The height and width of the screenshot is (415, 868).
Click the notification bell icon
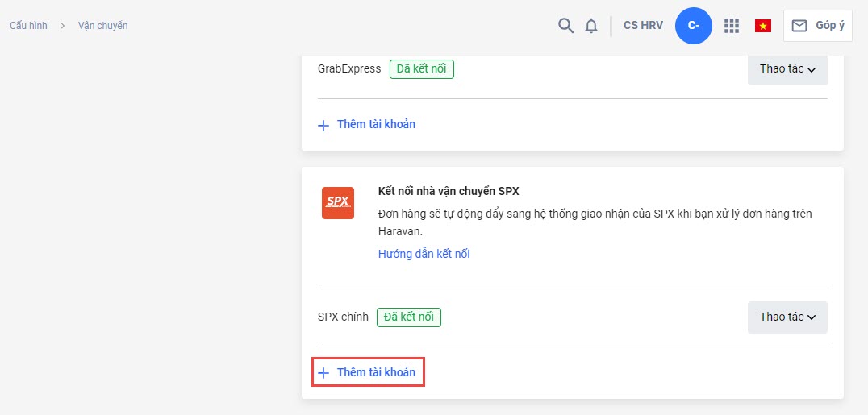[x=591, y=26]
